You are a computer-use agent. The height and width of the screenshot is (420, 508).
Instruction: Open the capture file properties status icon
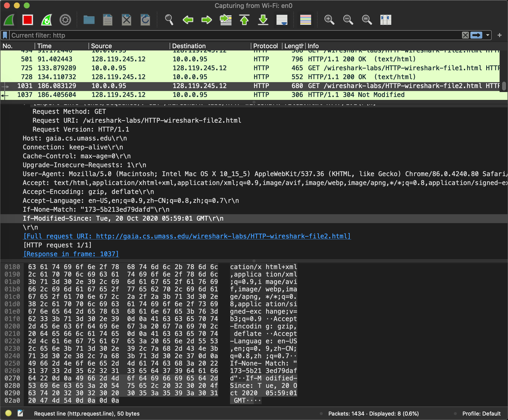click(20, 413)
